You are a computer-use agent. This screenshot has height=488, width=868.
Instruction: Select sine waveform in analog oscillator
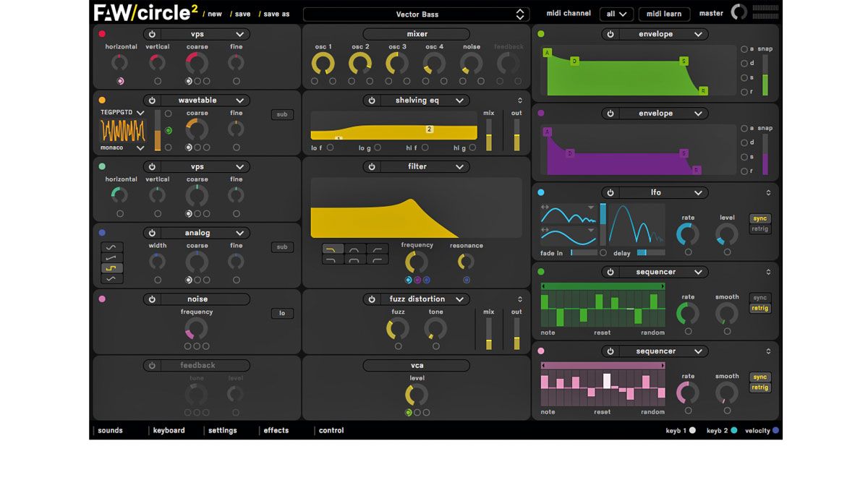[112, 247]
